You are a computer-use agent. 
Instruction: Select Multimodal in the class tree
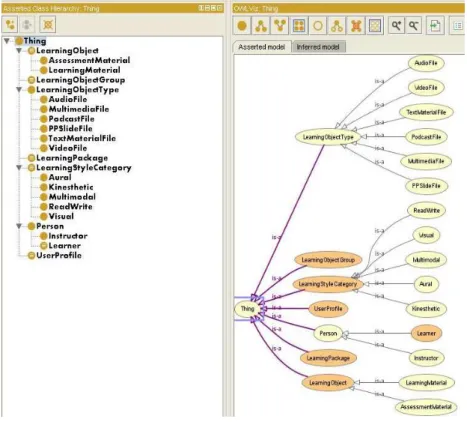click(x=72, y=197)
